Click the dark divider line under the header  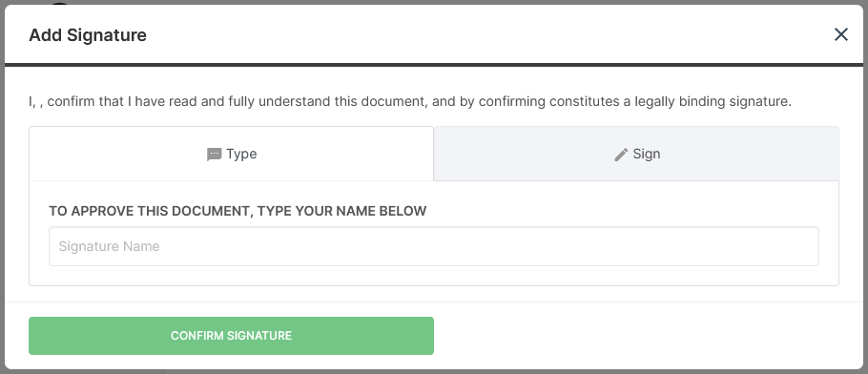pos(434,65)
